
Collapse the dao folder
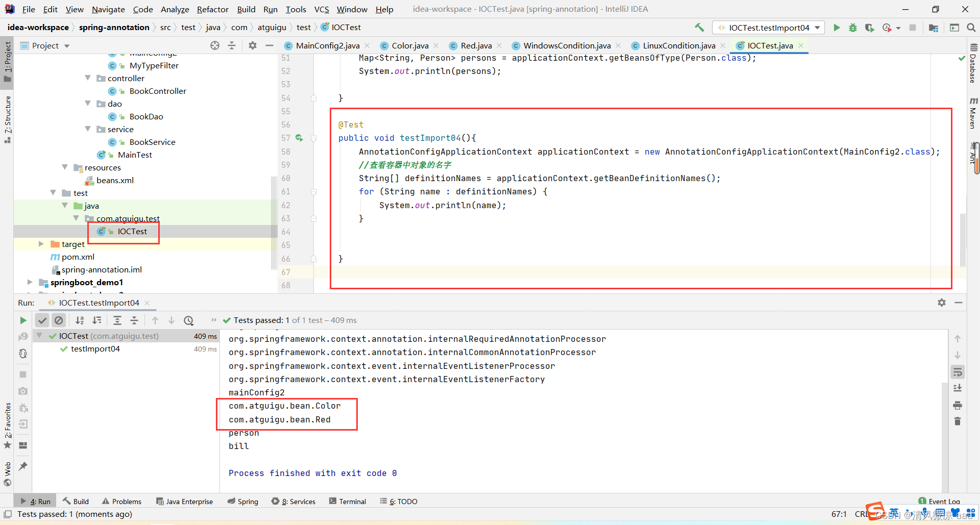coord(88,104)
